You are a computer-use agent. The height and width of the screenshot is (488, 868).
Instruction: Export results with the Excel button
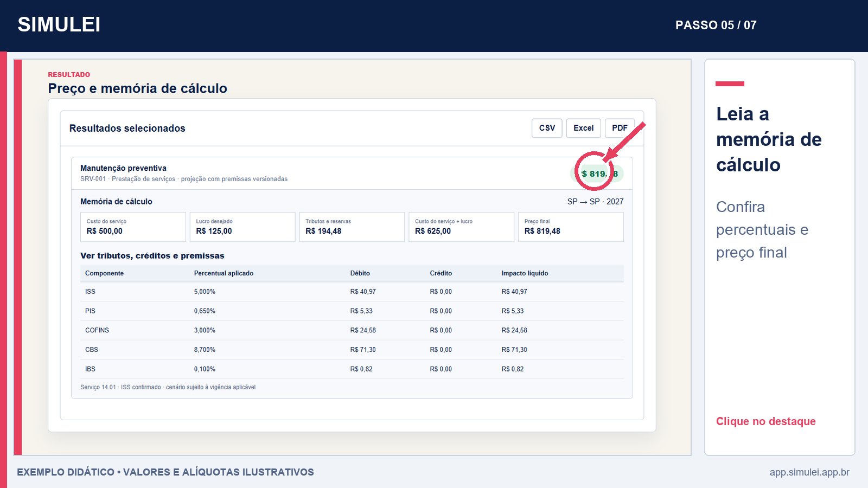pos(584,128)
